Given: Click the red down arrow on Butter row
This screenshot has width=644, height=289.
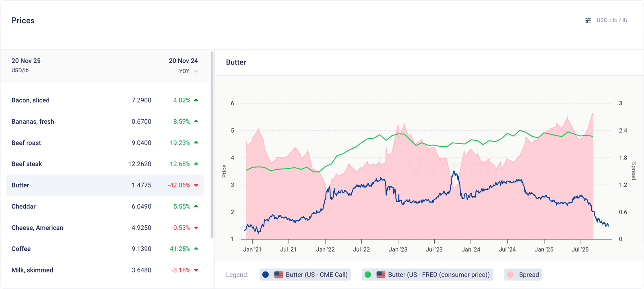Looking at the screenshot, I should pyautogui.click(x=196, y=185).
